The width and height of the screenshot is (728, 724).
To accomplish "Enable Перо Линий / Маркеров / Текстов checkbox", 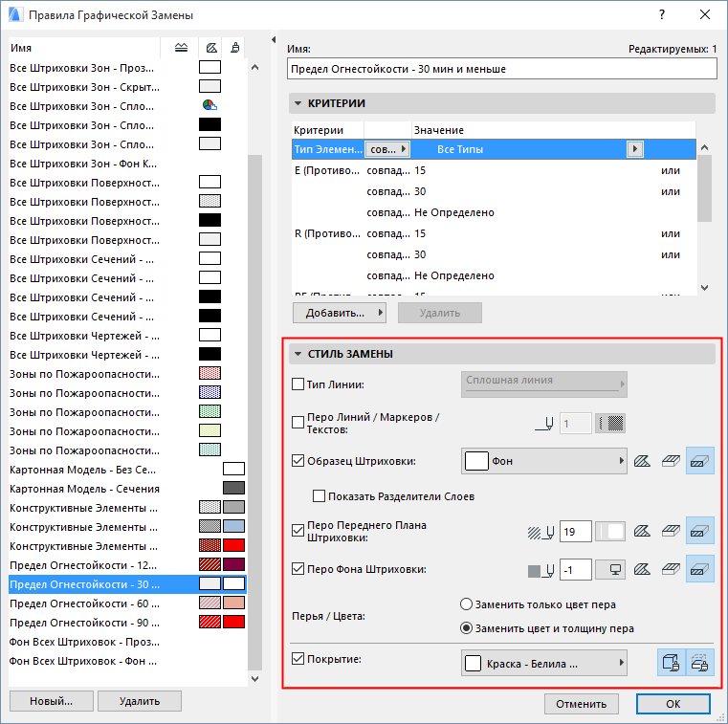I will point(298,423).
